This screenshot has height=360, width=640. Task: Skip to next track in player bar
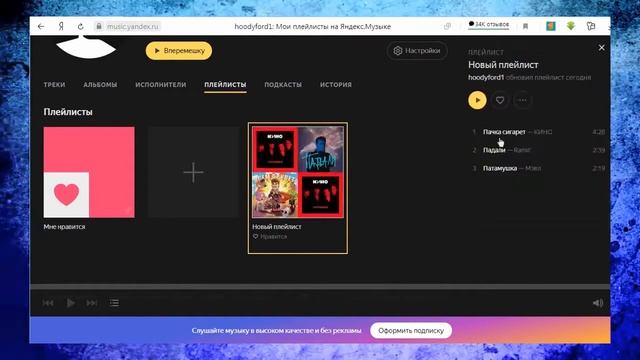tap(92, 303)
